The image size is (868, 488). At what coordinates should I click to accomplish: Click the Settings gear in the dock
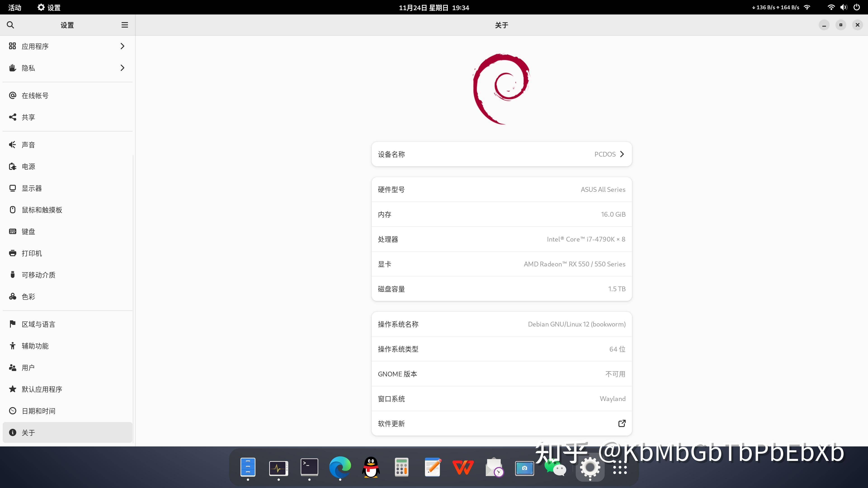(590, 467)
